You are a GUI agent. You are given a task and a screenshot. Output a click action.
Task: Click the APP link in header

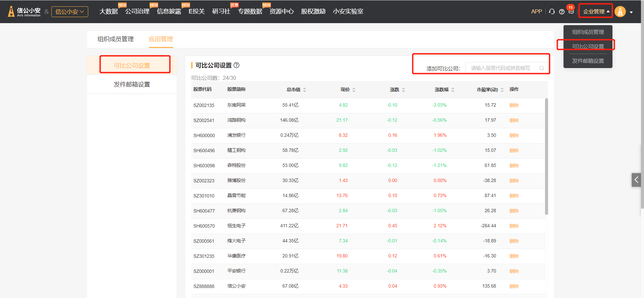(536, 11)
